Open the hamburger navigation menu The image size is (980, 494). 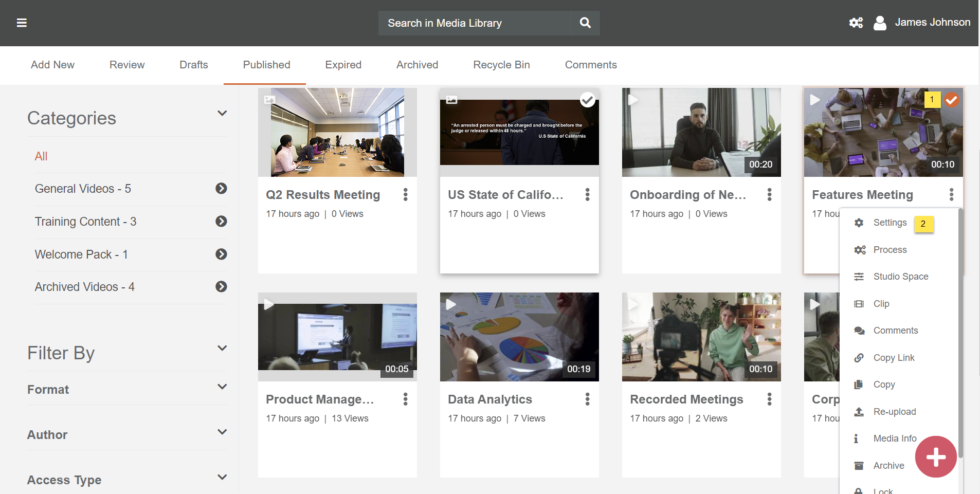[x=22, y=23]
